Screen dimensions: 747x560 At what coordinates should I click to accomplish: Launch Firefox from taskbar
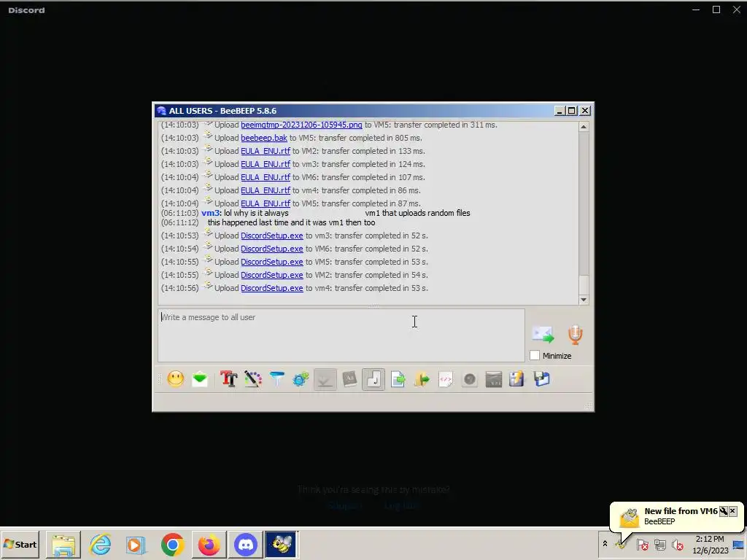(209, 544)
